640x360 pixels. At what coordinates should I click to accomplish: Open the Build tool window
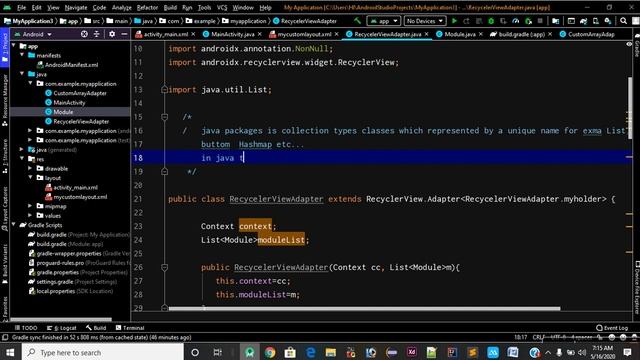coord(96,328)
